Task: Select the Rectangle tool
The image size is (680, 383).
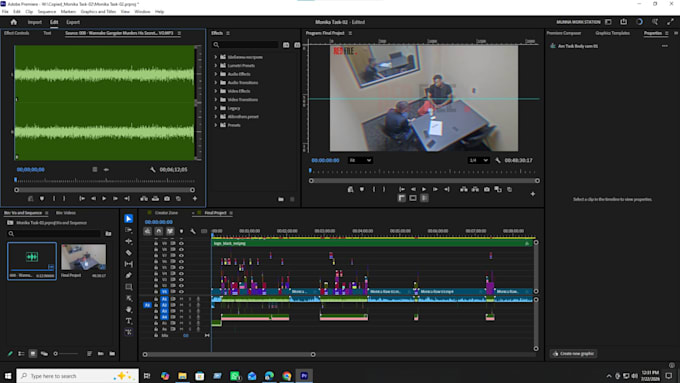Action: (128, 287)
